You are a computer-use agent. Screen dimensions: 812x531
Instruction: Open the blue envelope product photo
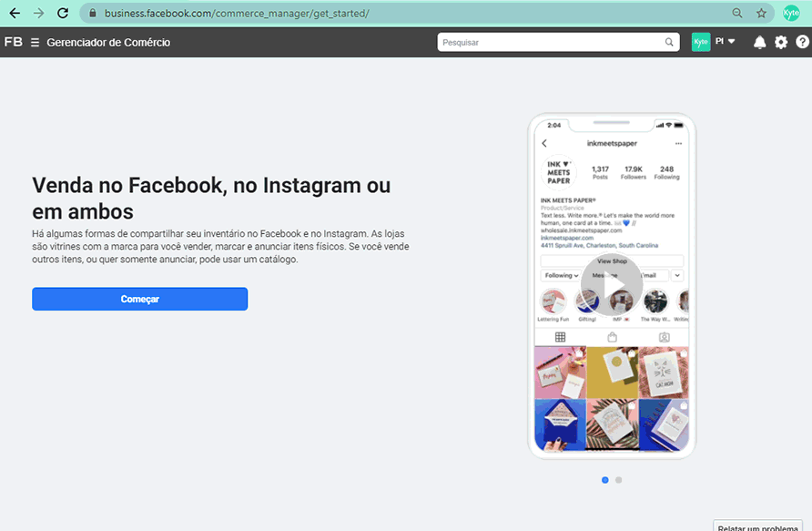coord(561,424)
